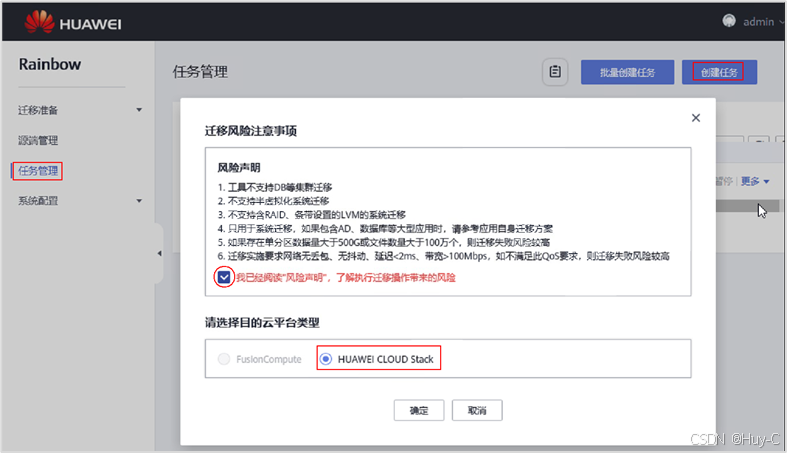Open 系统配置 sidebar item

[38, 201]
